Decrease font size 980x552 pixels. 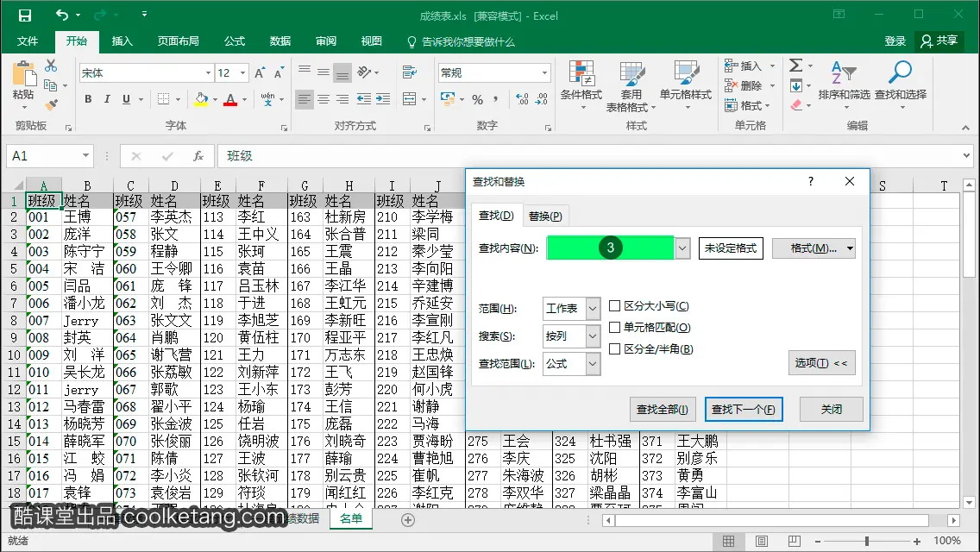(x=279, y=73)
